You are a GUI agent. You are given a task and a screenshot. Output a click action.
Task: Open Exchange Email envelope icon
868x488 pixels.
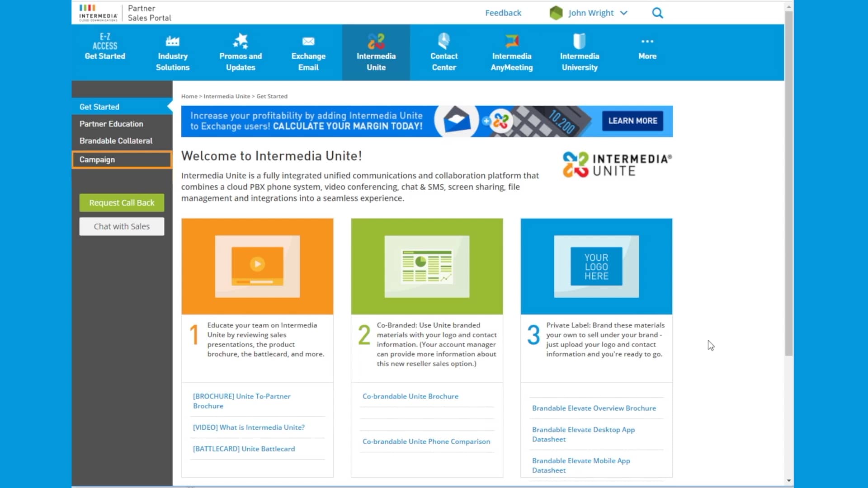(x=308, y=42)
